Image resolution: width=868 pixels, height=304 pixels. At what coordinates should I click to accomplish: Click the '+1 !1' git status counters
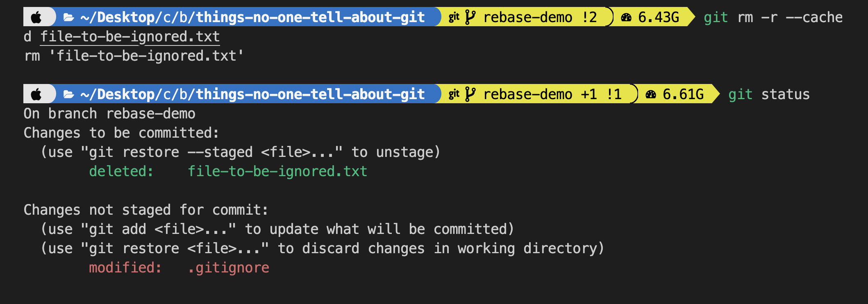pos(601,94)
